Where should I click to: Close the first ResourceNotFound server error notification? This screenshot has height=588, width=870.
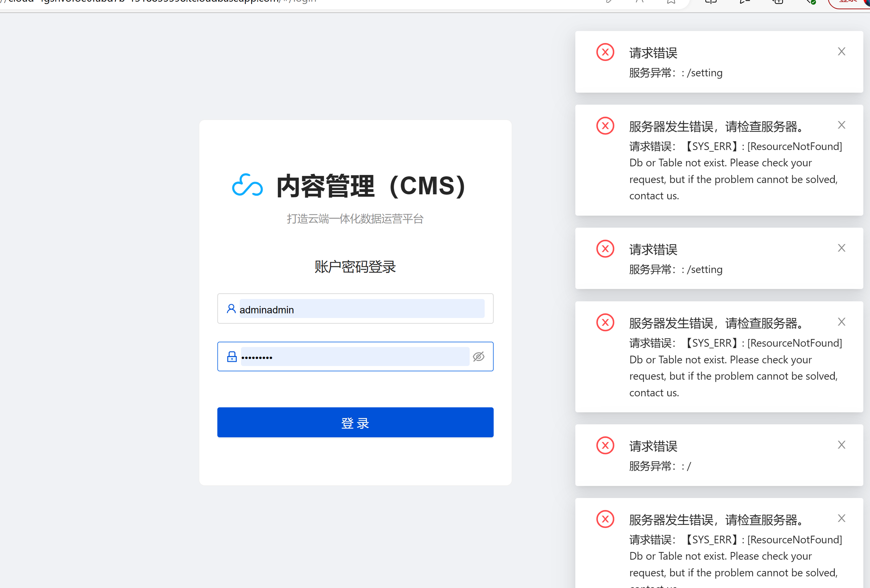(841, 125)
